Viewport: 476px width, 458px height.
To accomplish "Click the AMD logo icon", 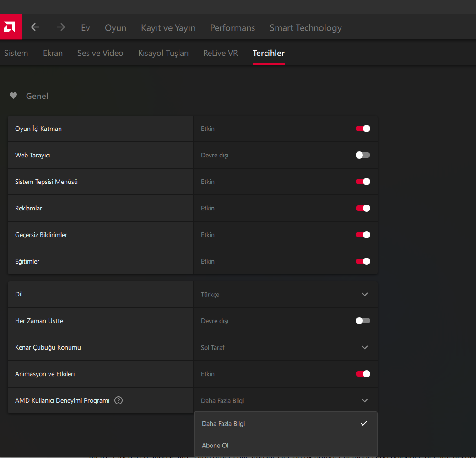I will [11, 27].
